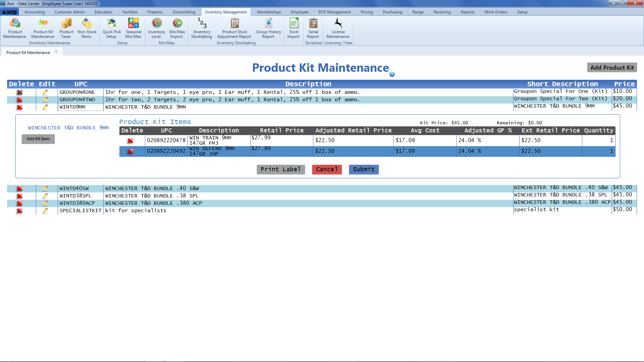644x362 pixels.
Task: Open Inventory Level ribbon icon
Action: point(156,28)
